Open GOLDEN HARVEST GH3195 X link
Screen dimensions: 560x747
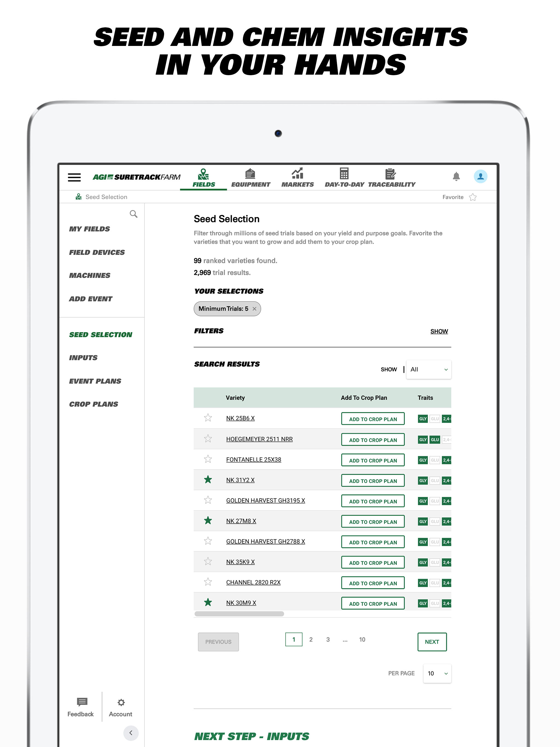(x=266, y=500)
